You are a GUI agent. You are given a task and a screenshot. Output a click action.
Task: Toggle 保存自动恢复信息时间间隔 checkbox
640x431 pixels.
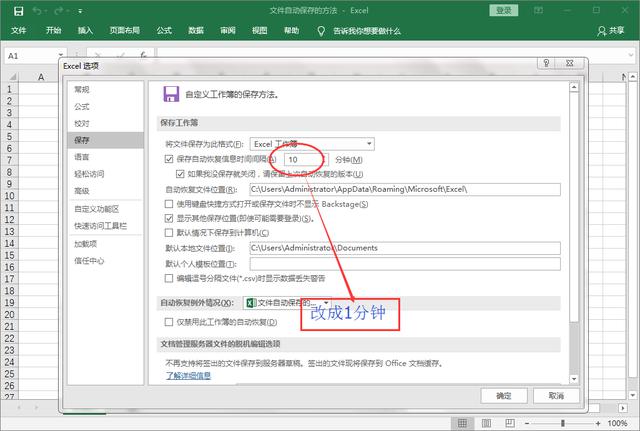[x=169, y=159]
